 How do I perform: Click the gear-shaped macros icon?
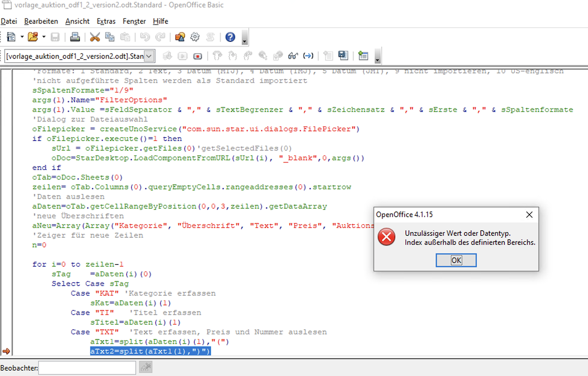pos(195,37)
